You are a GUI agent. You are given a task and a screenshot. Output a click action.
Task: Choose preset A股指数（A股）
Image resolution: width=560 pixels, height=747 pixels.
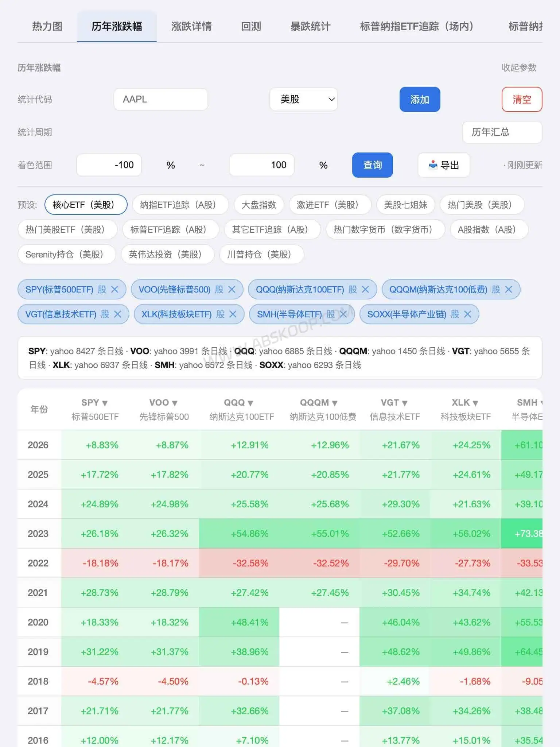(489, 229)
